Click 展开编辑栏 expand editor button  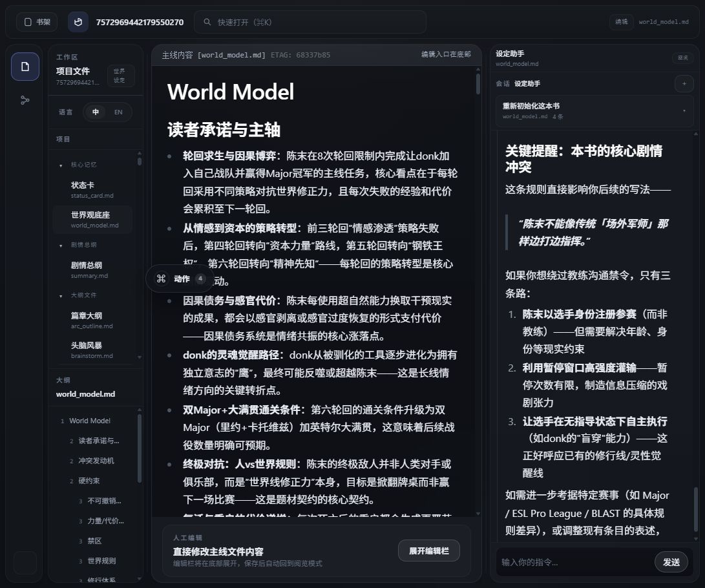(429, 551)
